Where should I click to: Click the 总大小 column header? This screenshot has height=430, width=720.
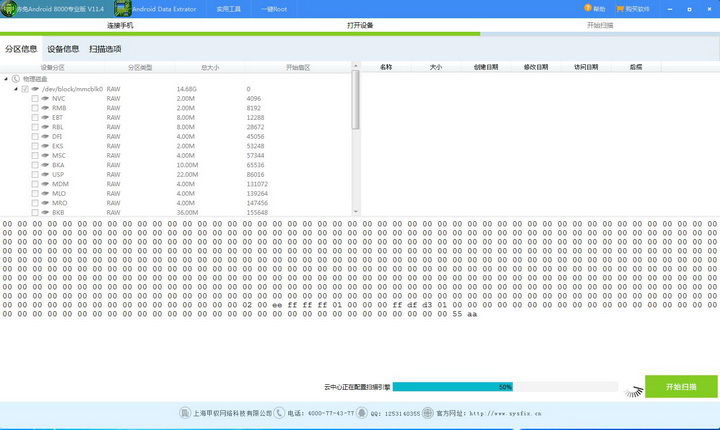click(x=210, y=68)
